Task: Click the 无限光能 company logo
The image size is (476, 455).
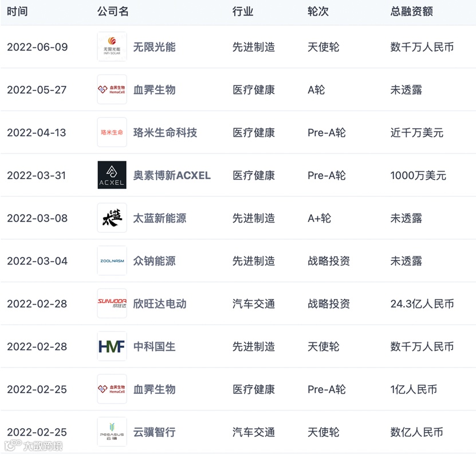Action: click(x=112, y=47)
